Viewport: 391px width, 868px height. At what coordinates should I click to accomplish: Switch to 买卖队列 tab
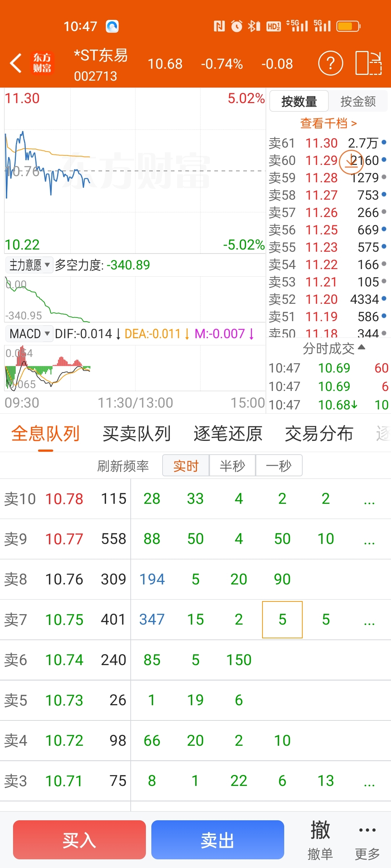[x=137, y=434]
